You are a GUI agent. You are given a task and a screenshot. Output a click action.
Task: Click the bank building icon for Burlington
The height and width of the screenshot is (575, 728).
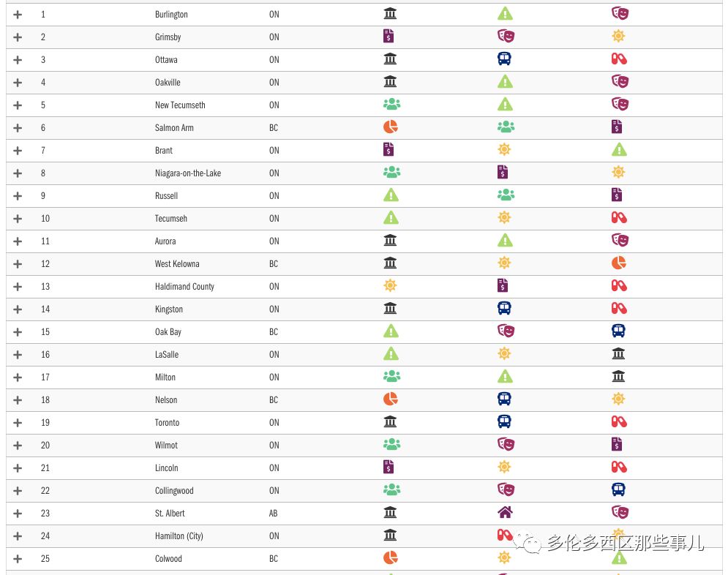390,14
